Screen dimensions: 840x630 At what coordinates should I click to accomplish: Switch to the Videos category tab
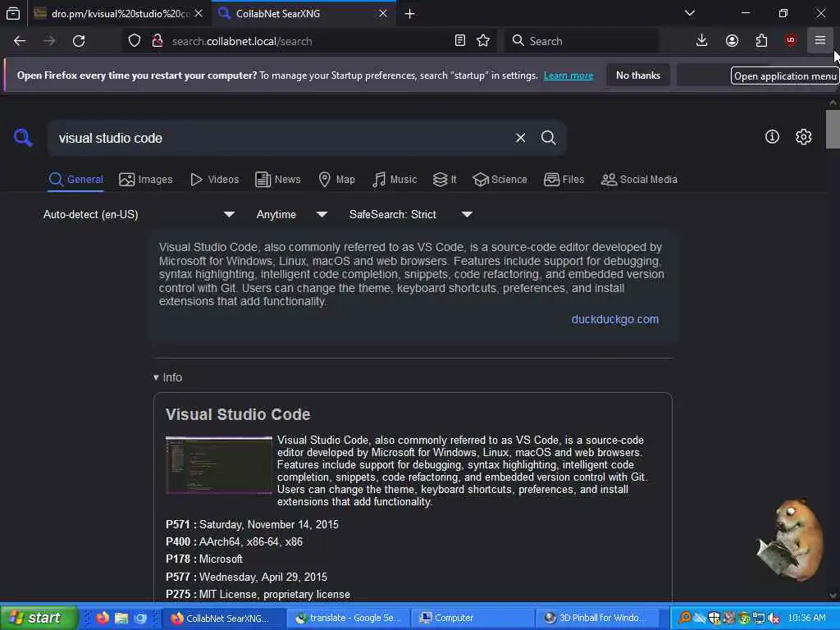tap(214, 180)
